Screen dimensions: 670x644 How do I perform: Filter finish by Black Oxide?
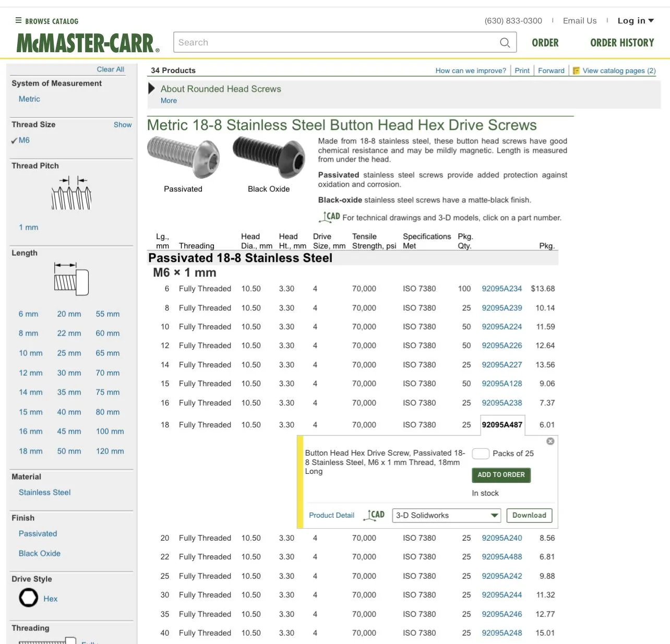[40, 554]
